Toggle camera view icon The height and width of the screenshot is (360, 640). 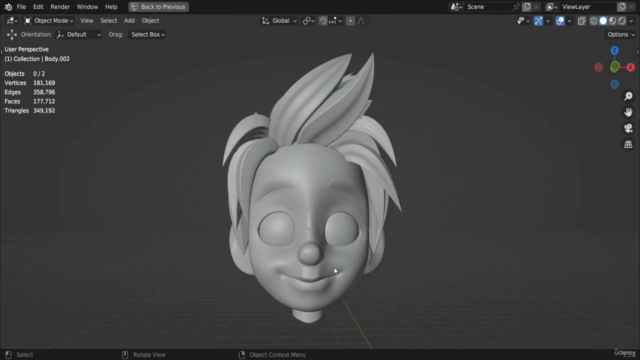pos(628,128)
